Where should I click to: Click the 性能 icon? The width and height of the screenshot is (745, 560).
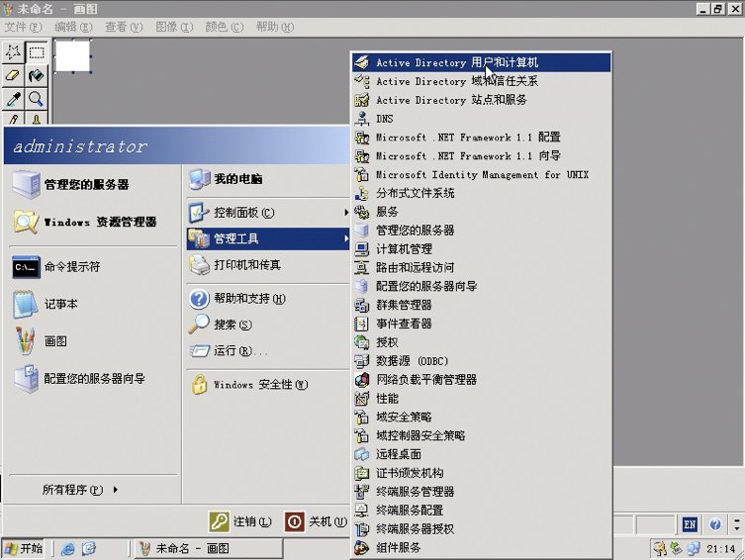(x=361, y=398)
